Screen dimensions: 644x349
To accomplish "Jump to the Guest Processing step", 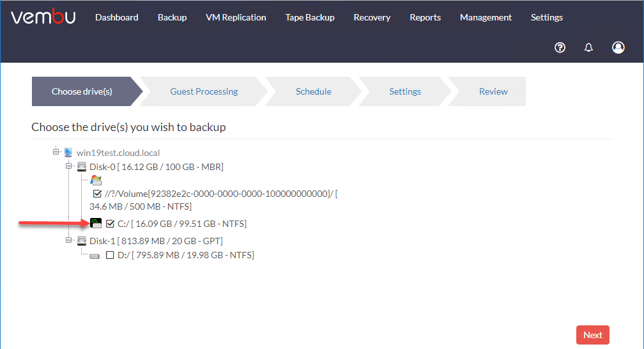I will click(x=204, y=91).
